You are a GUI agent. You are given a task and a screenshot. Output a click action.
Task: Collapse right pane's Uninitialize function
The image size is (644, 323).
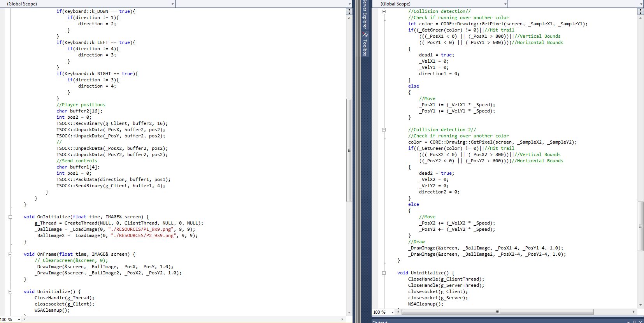point(384,273)
